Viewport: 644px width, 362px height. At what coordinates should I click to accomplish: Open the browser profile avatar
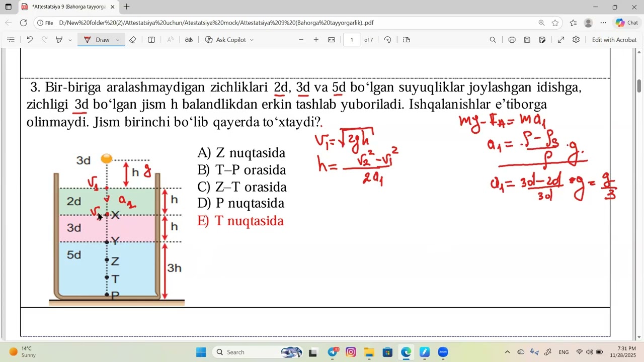pyautogui.click(x=588, y=23)
